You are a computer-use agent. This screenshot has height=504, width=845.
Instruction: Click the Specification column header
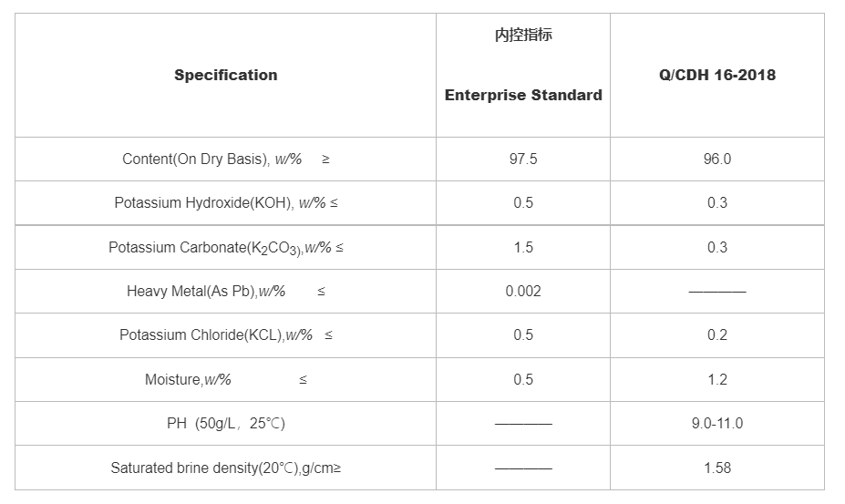(225, 75)
